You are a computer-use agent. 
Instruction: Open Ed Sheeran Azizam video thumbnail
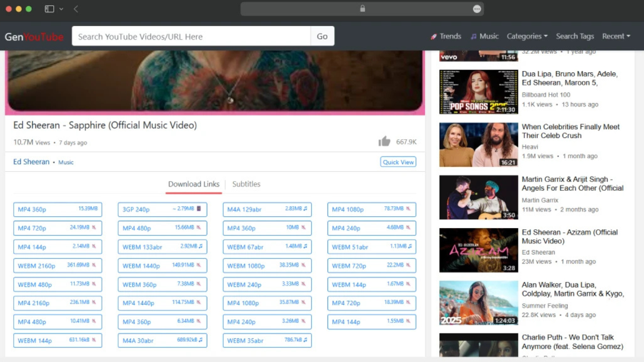tap(478, 250)
